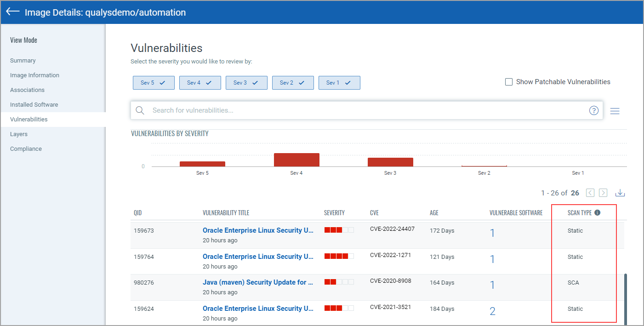This screenshot has width=644, height=326.
Task: Enable Show Patchable Vulnerabilities checkbox
Action: (x=509, y=82)
